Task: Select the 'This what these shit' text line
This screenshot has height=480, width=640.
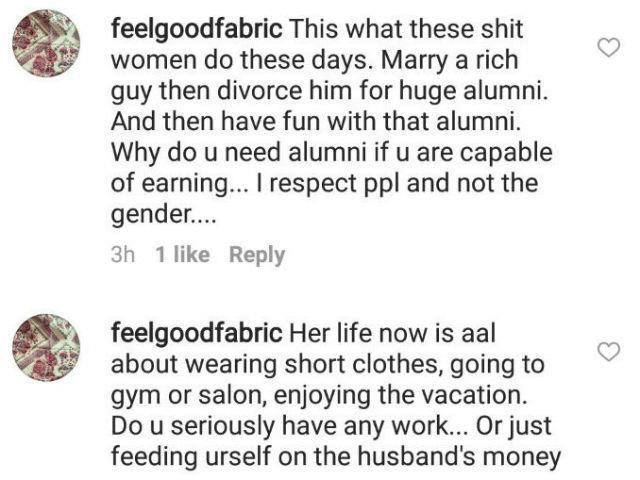Action: 406,30
